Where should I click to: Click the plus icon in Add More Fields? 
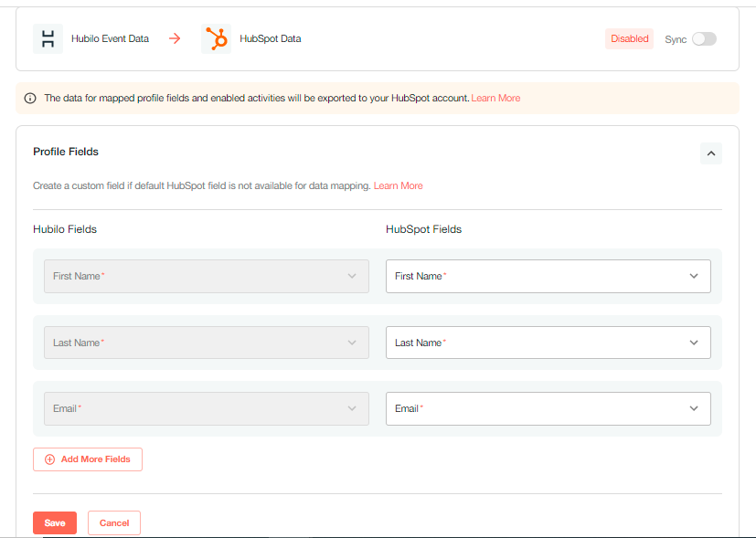[49, 459]
